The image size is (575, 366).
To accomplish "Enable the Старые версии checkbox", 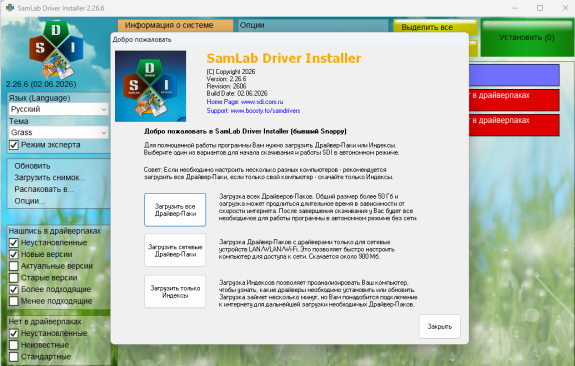I will click(14, 278).
